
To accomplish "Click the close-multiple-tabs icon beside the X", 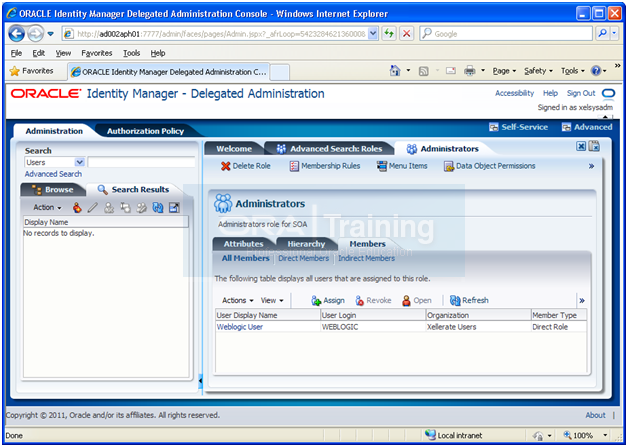I will [x=594, y=146].
